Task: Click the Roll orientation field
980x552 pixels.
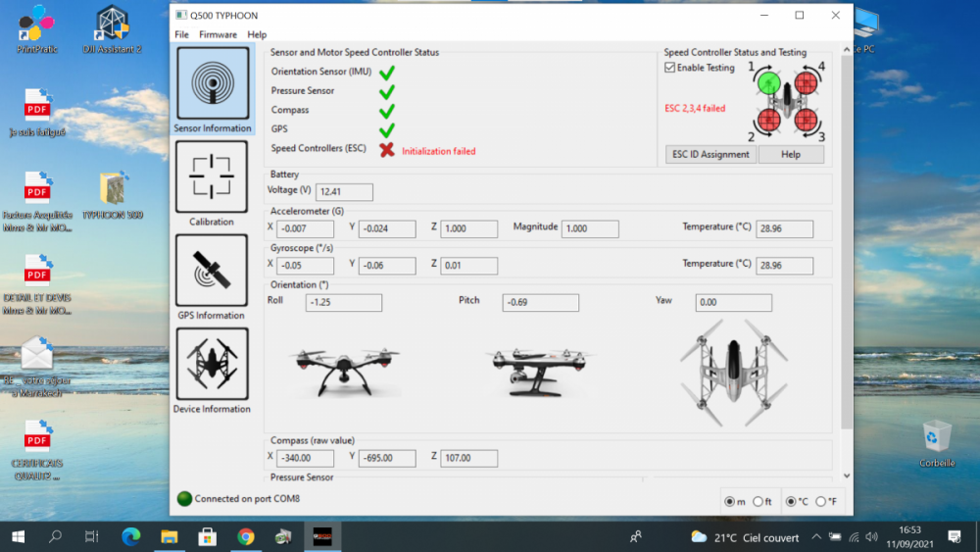Action: 344,303
